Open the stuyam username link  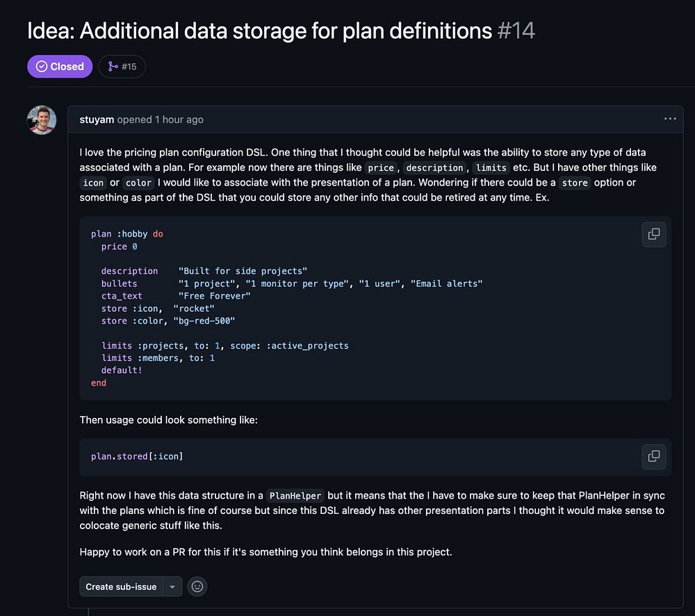[97, 119]
